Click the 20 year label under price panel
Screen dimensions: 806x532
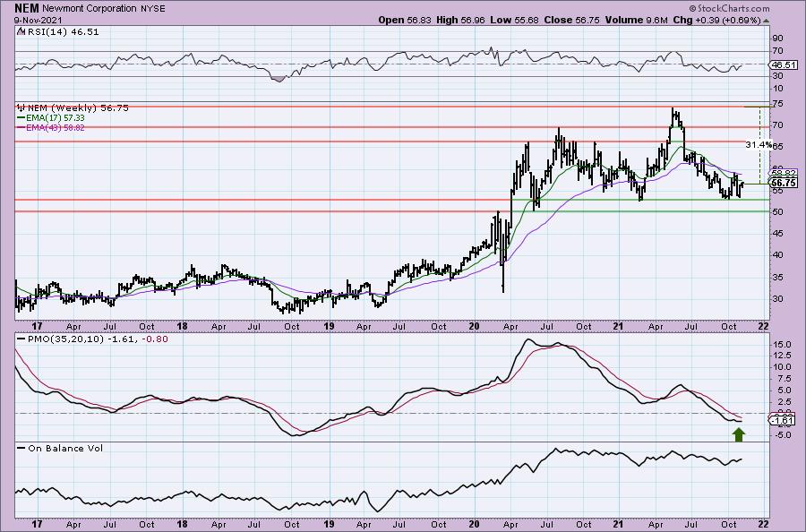click(x=474, y=326)
